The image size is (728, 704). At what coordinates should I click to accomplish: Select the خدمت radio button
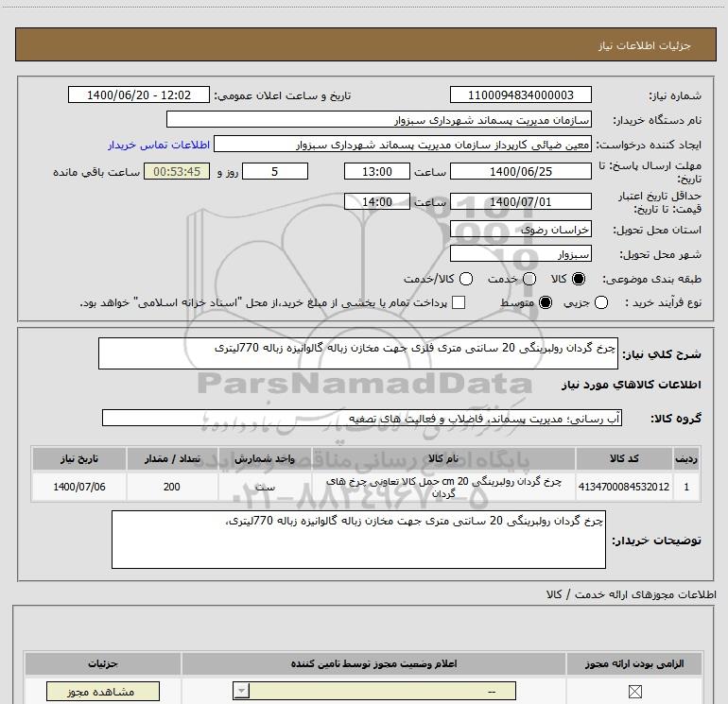pos(529,279)
